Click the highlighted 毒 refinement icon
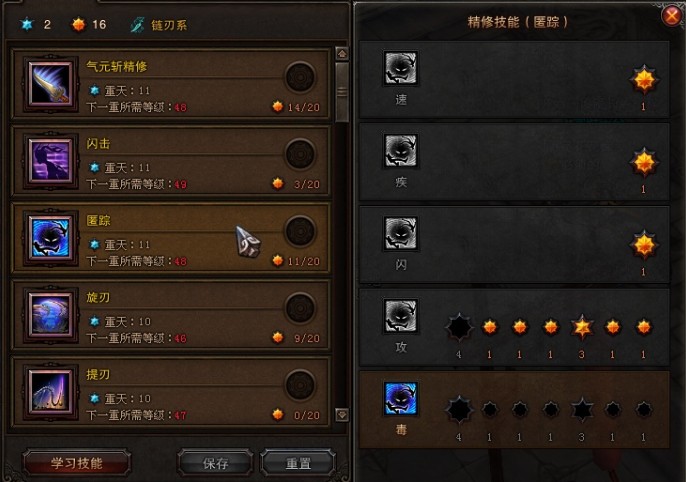Viewport: 686px width, 482px height. pyautogui.click(x=401, y=398)
